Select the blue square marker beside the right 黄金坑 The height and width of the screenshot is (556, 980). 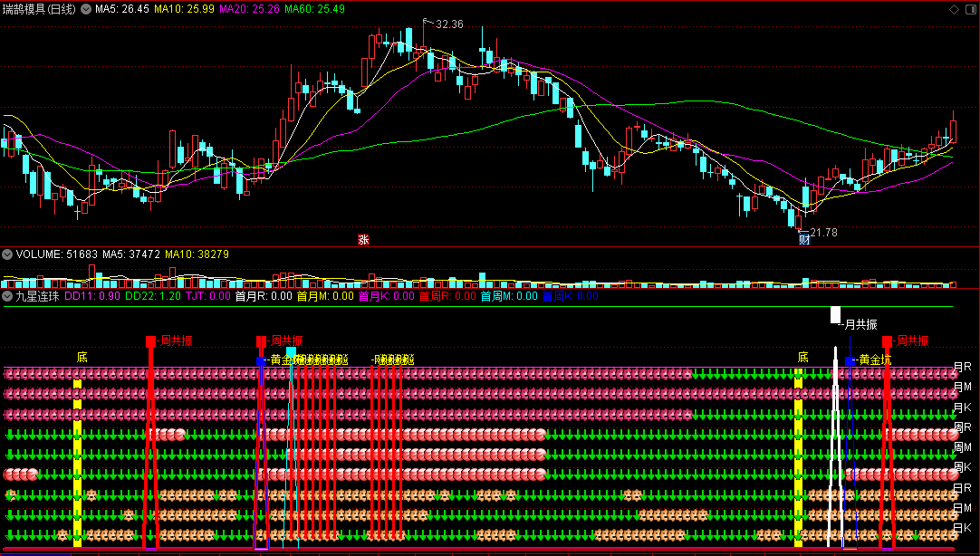[849, 361]
